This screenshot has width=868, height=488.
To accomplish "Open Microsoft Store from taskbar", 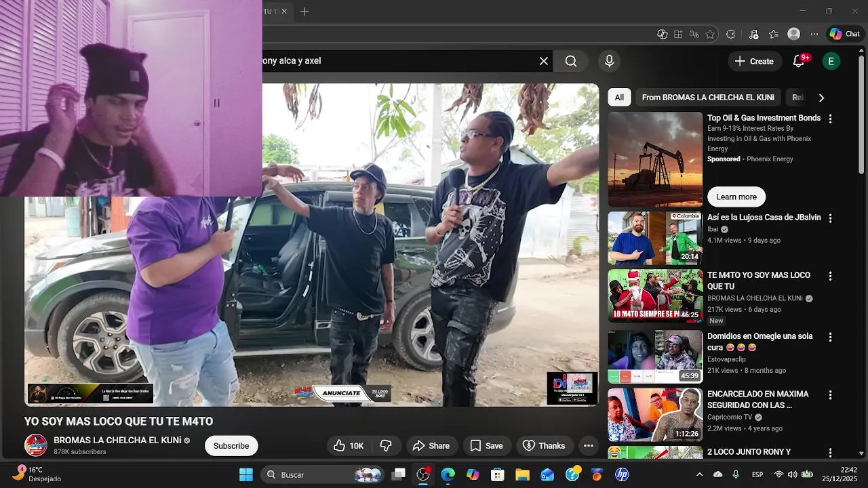I will point(498,474).
